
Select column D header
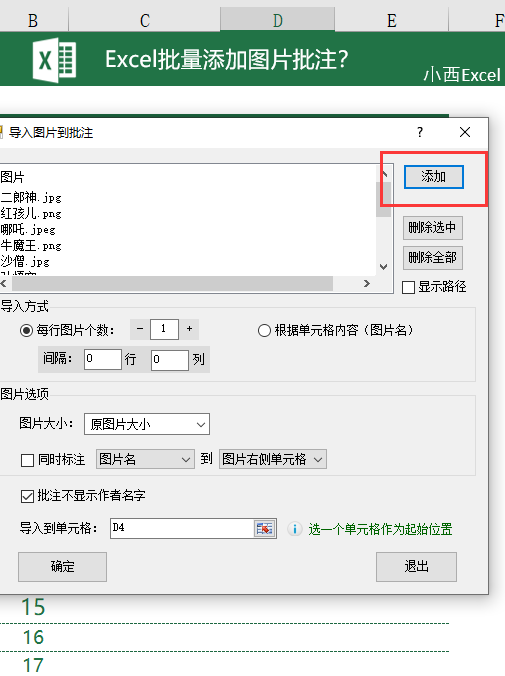tap(278, 20)
